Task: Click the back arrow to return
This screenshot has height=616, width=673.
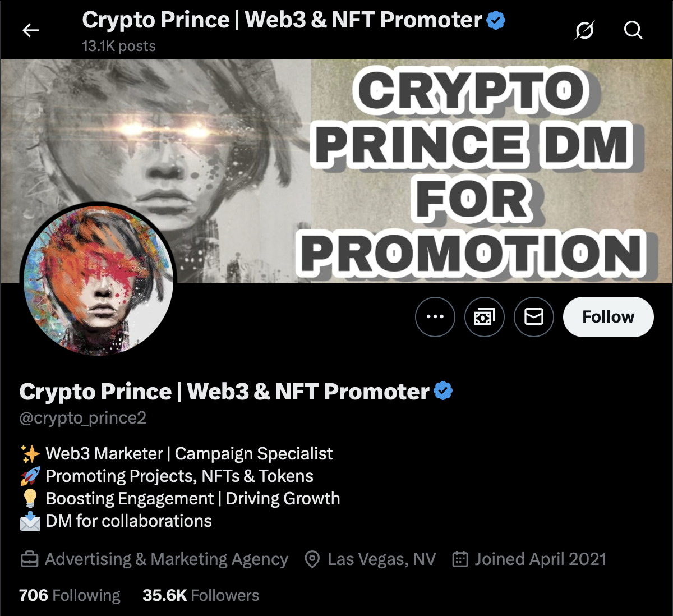Action: point(31,30)
